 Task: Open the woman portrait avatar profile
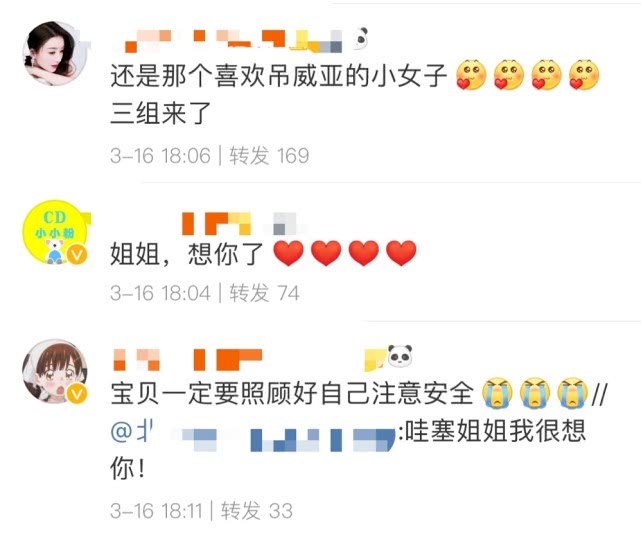[54, 54]
